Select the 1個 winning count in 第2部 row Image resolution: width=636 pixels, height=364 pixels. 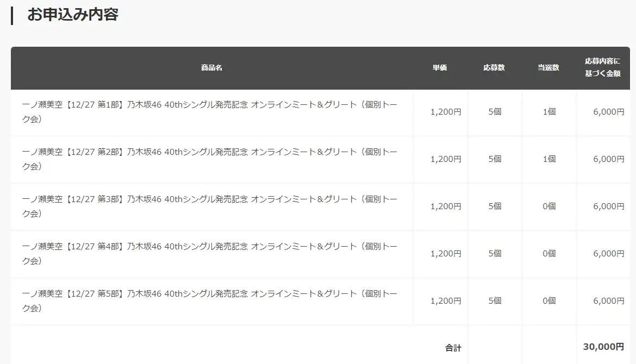[x=549, y=159]
